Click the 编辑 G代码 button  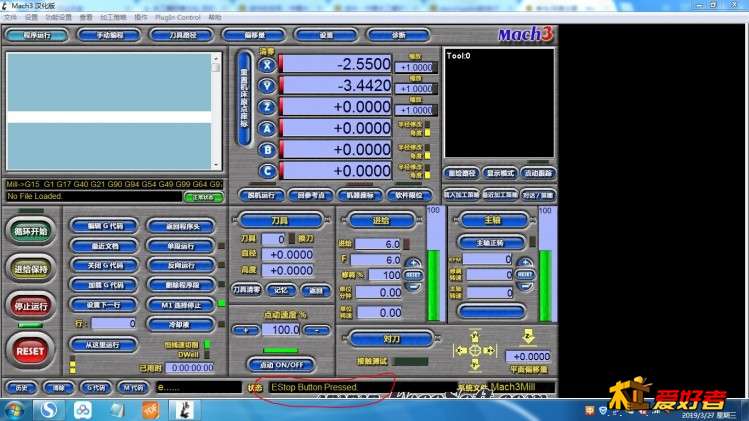[x=105, y=226]
